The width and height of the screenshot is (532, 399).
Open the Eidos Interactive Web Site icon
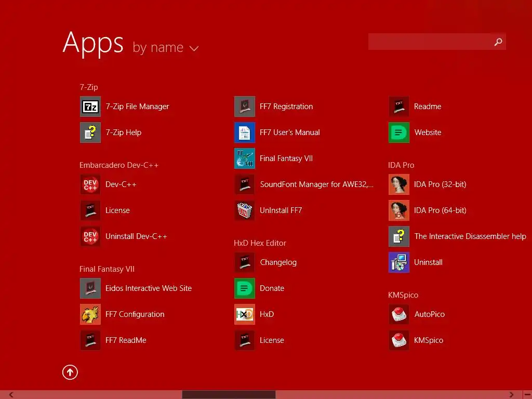[90, 288]
